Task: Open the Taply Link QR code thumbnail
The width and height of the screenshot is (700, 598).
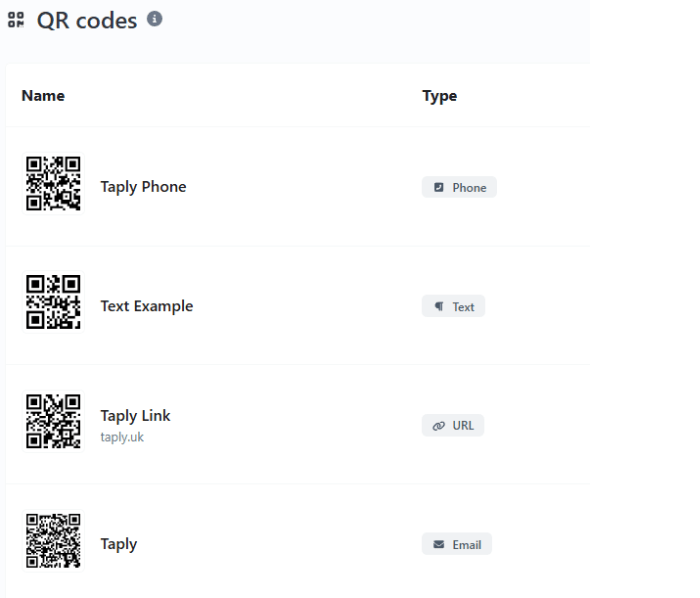Action: point(53,422)
